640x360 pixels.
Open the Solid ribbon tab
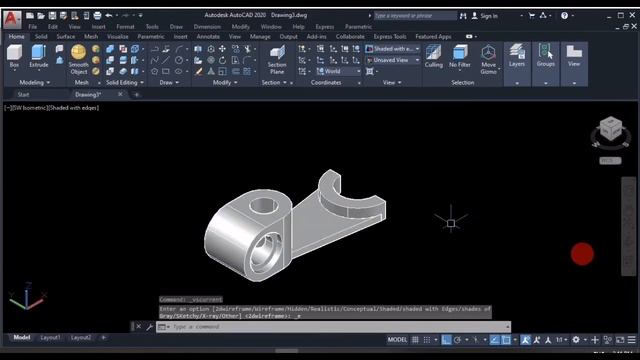point(41,37)
